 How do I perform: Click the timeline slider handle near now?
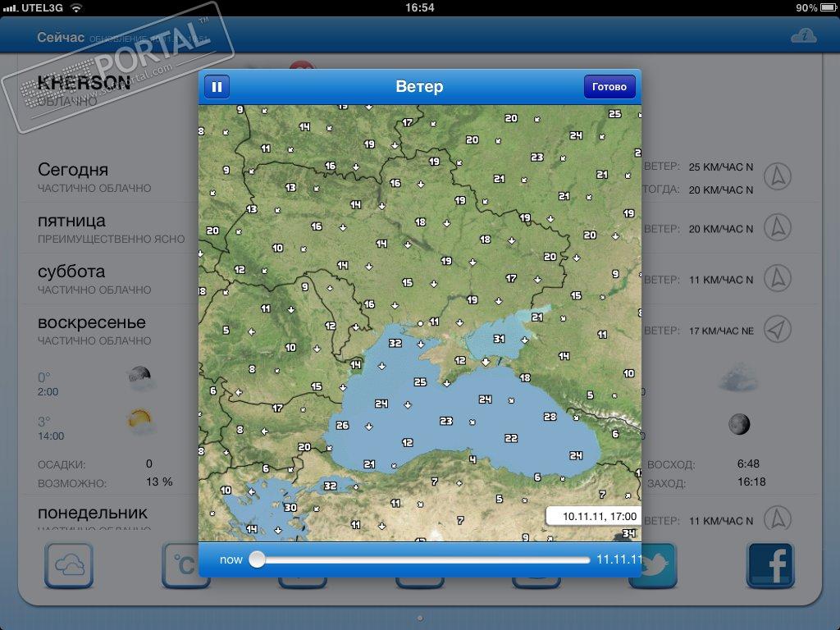pos(257,559)
